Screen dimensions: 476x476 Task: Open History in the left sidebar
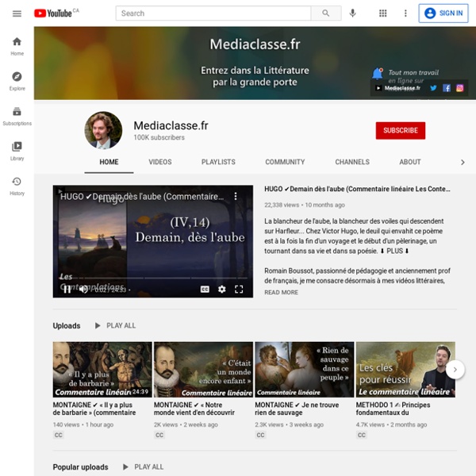(x=17, y=186)
